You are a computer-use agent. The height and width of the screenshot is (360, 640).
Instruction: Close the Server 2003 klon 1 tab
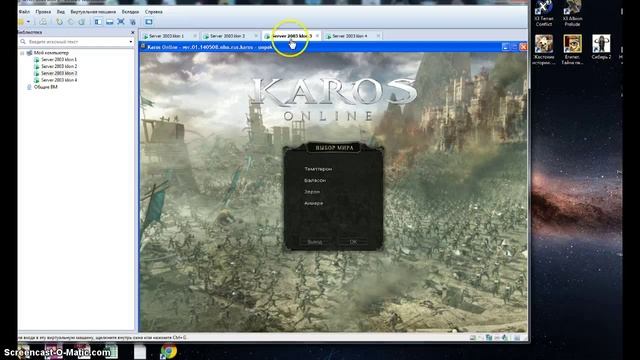pos(195,36)
